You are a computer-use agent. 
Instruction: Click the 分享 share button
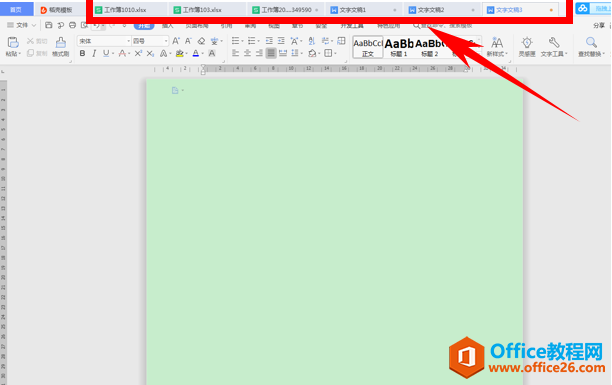(599, 25)
